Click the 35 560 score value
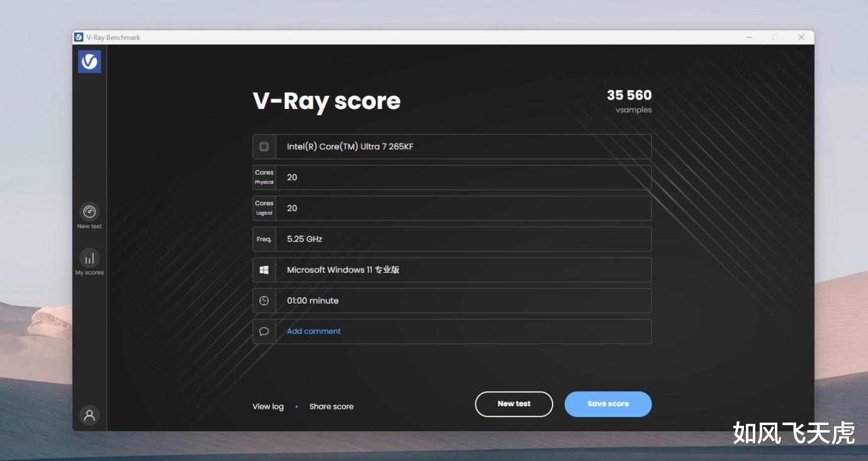 coord(629,95)
